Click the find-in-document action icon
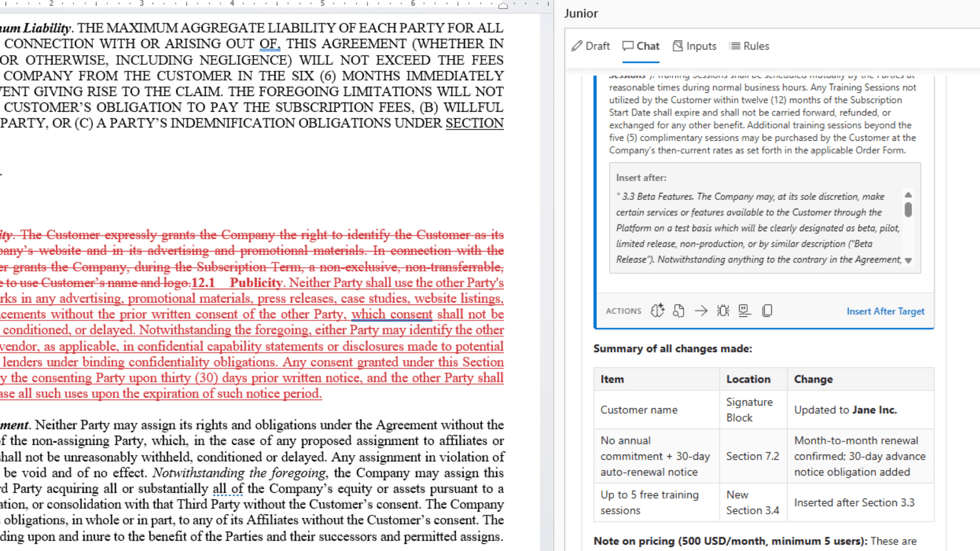This screenshot has width=980, height=551. (678, 311)
